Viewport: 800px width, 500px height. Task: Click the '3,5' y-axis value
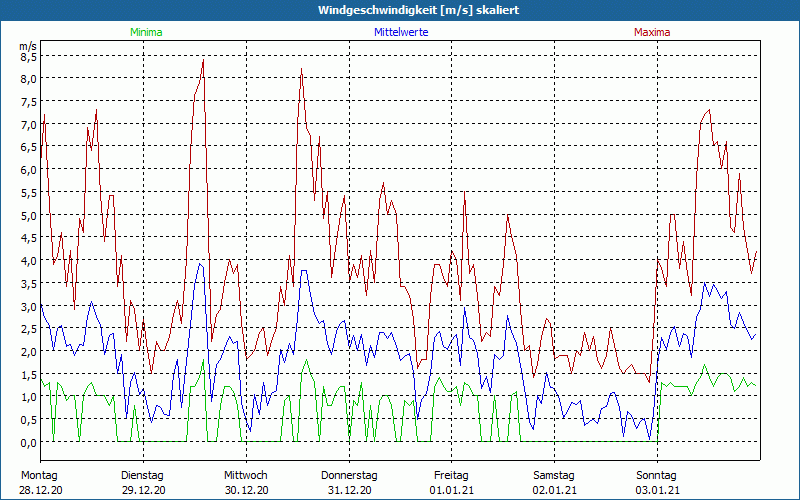(x=29, y=283)
